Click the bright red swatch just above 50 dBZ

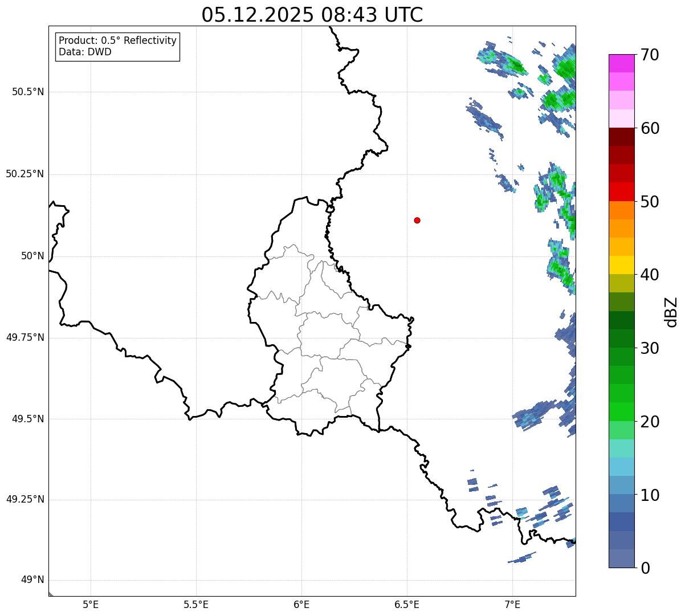click(622, 191)
